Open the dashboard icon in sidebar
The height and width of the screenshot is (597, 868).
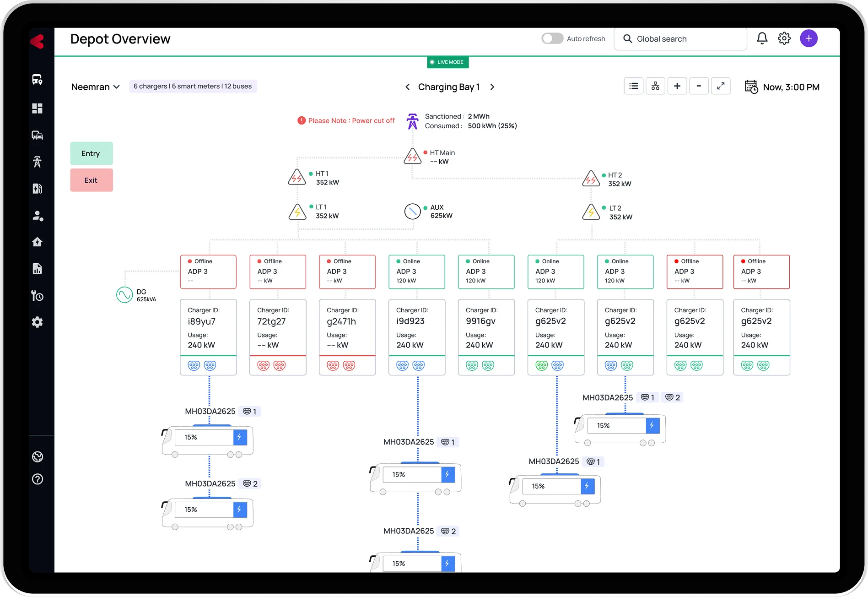coord(38,109)
